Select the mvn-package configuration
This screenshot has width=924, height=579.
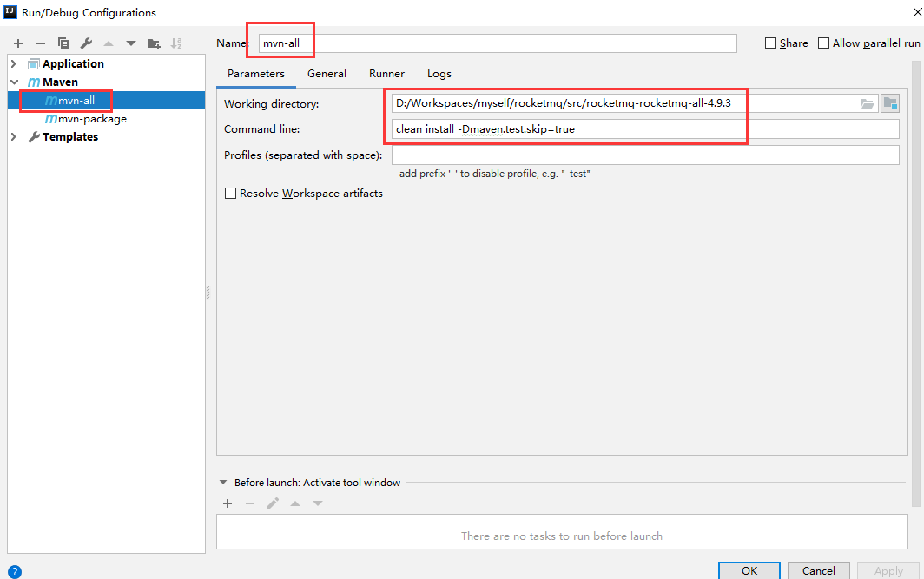coord(92,119)
